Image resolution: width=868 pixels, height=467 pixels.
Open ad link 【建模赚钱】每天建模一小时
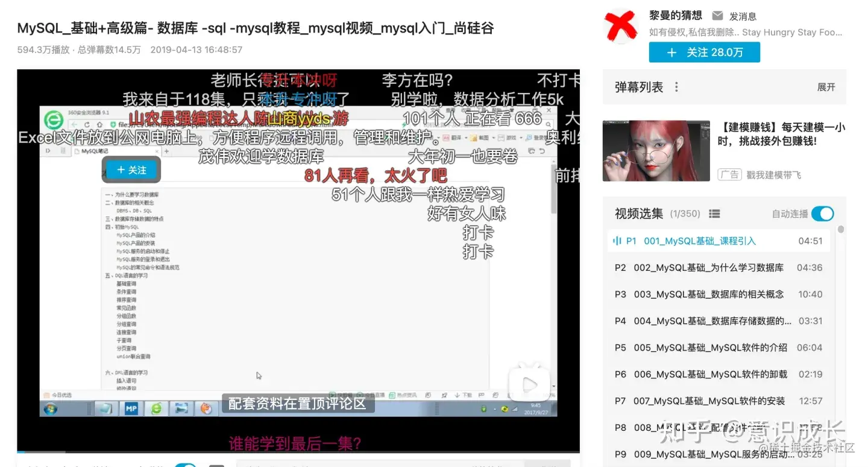pyautogui.click(x=781, y=134)
